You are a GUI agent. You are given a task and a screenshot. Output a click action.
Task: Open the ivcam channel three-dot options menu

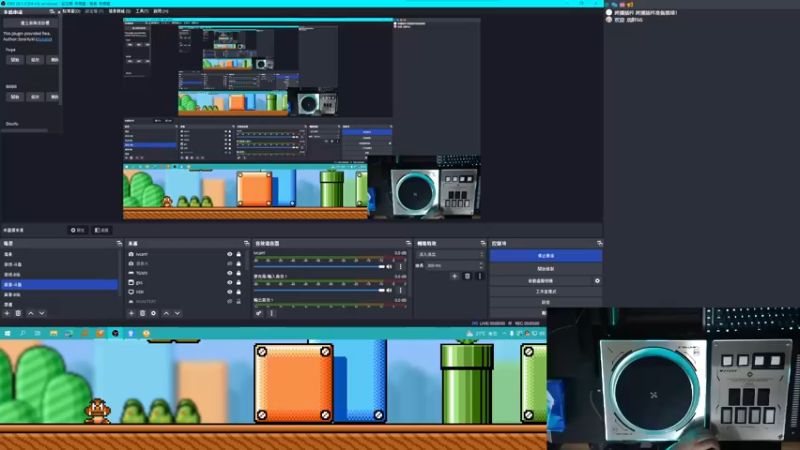pos(401,266)
